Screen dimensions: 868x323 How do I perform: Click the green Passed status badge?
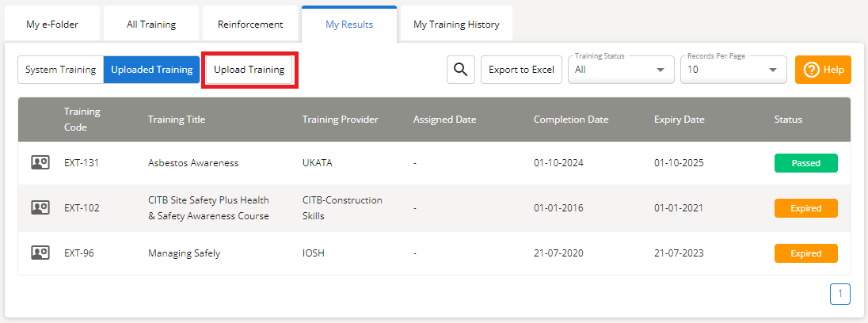tap(805, 163)
